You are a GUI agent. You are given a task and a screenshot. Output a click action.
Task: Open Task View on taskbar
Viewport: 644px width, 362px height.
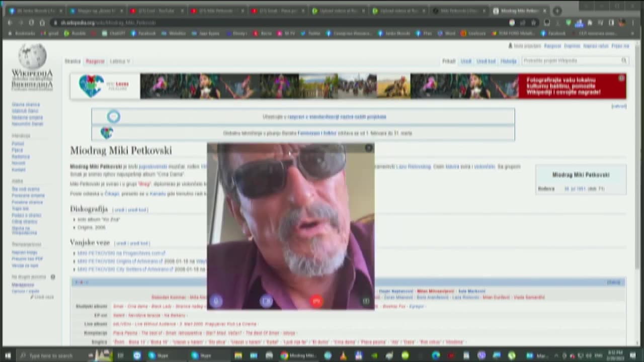(120, 355)
